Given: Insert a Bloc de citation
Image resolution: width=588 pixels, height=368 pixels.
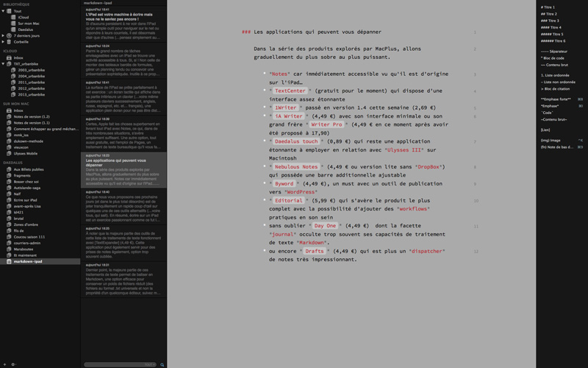Looking at the screenshot, I should [x=555, y=89].
